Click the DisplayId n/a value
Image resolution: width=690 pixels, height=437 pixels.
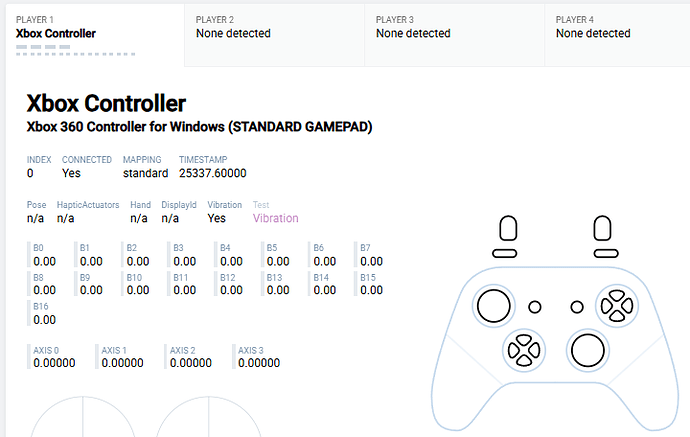tap(170, 218)
